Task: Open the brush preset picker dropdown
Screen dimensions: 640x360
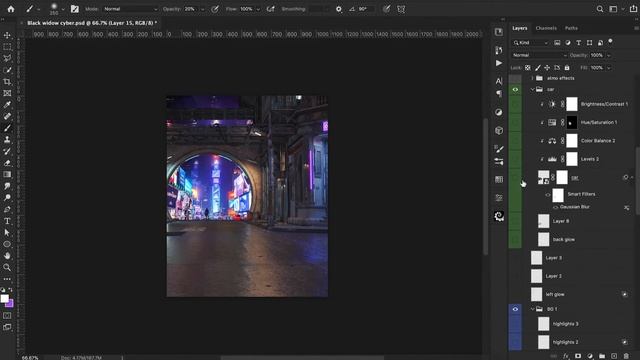Action: tap(63, 9)
